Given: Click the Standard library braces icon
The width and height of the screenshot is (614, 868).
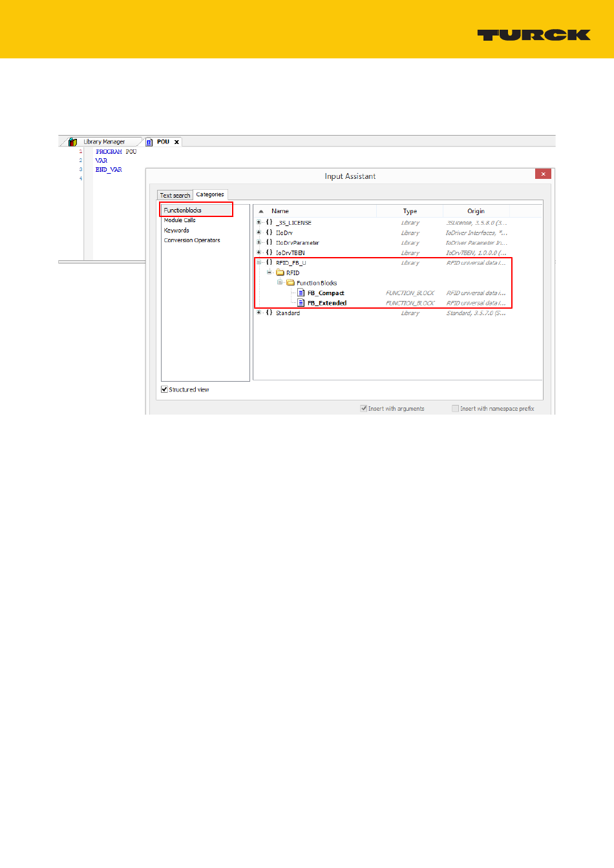Looking at the screenshot, I should 270,313.
